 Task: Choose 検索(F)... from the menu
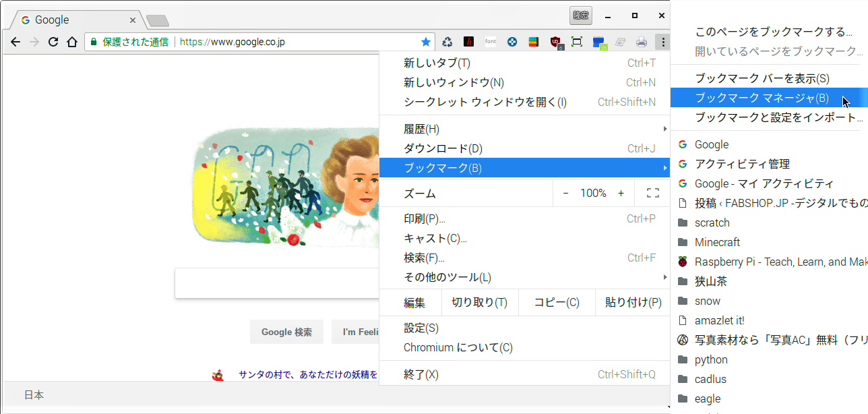coord(524,258)
